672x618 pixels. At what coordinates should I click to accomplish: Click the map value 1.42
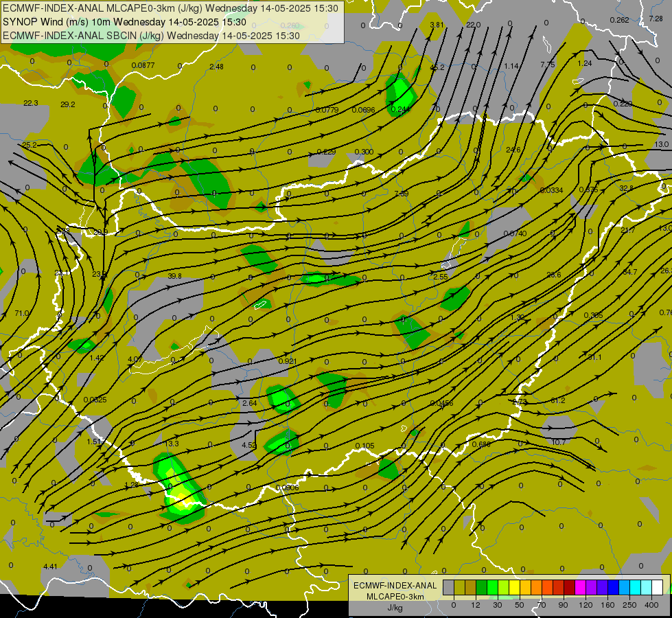click(97, 357)
